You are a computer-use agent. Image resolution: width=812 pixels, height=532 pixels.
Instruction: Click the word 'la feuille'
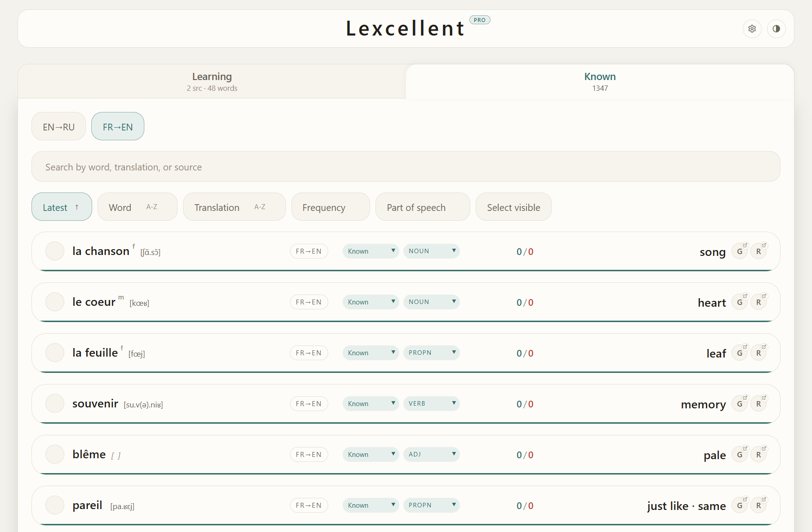tap(95, 353)
